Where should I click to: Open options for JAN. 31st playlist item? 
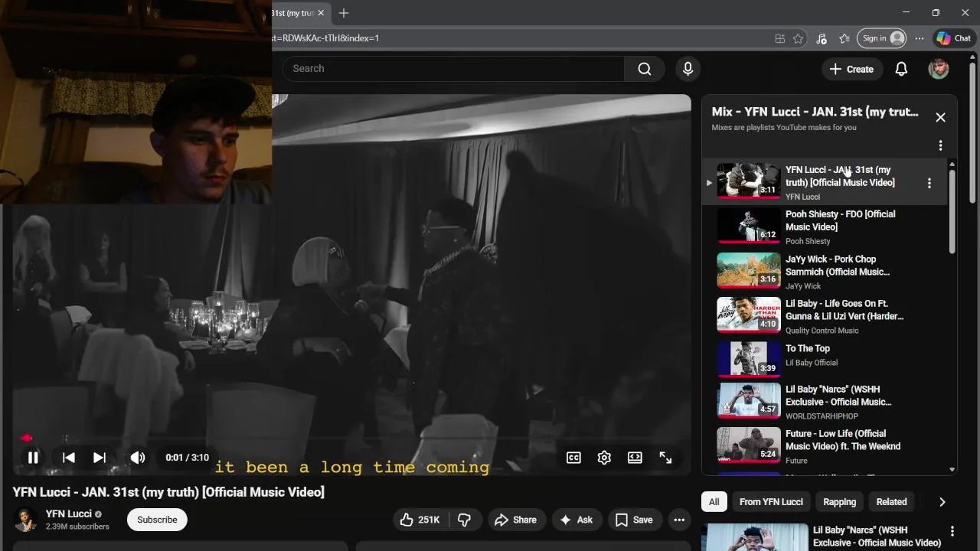[929, 183]
